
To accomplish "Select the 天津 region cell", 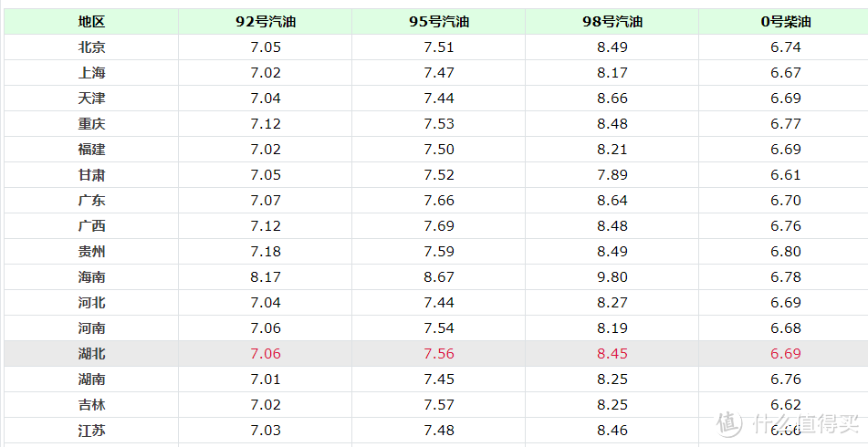I will [91, 98].
